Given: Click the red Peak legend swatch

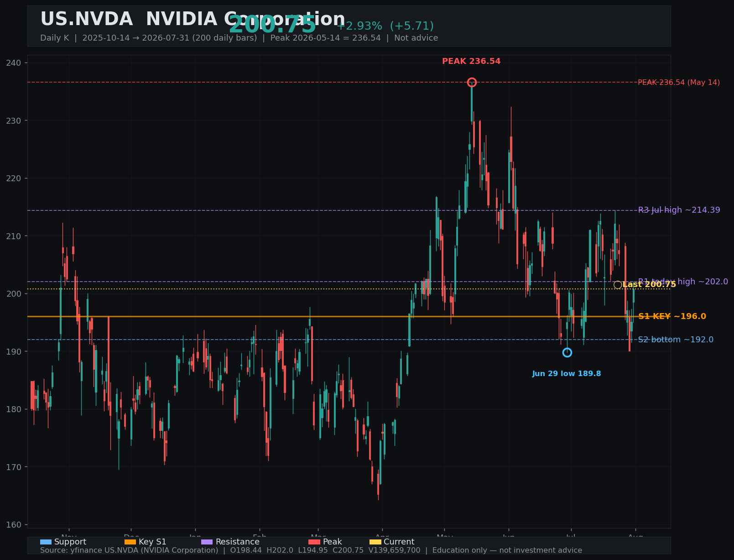Looking at the screenshot, I should [314, 542].
